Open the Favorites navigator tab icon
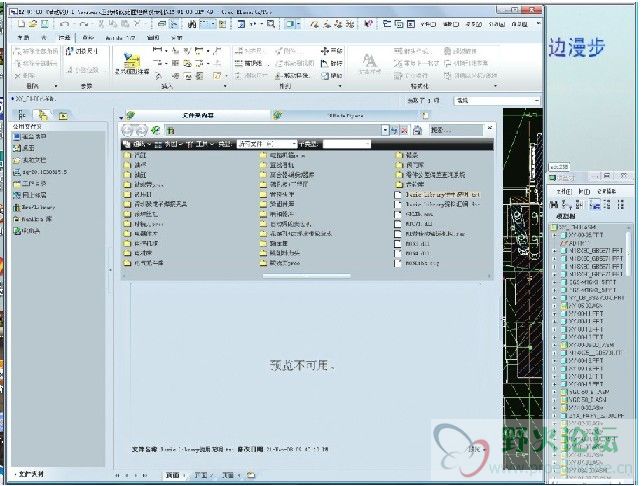Viewport: 642px width, 486px height. click(63, 116)
